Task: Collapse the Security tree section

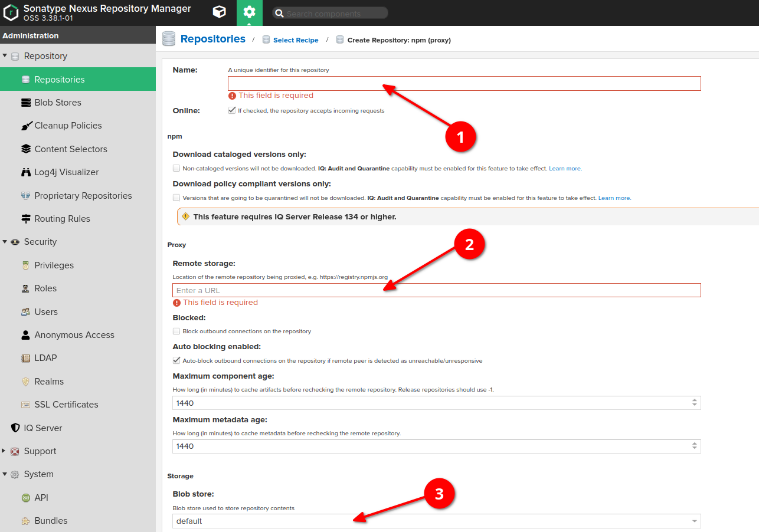Action: point(5,242)
